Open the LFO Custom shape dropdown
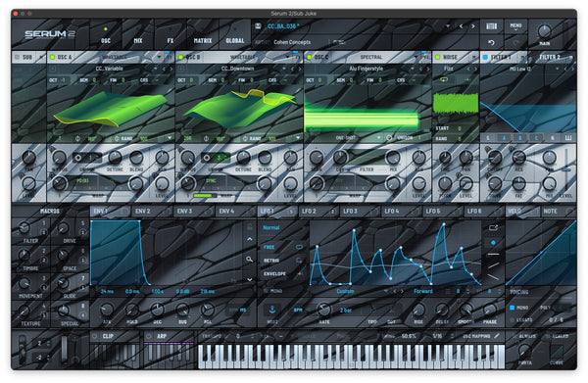 click(385, 291)
